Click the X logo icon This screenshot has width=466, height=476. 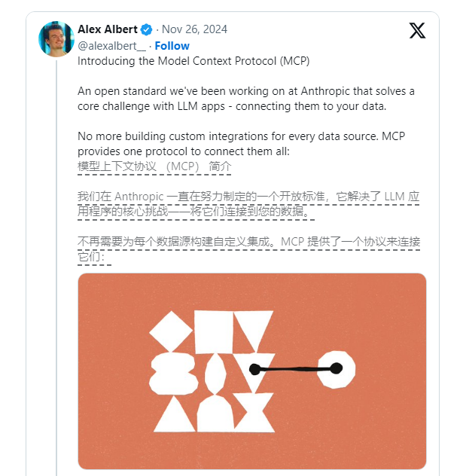[x=417, y=30]
